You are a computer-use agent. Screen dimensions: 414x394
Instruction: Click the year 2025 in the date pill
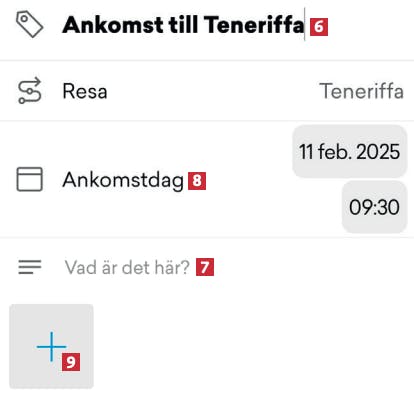coord(378,152)
